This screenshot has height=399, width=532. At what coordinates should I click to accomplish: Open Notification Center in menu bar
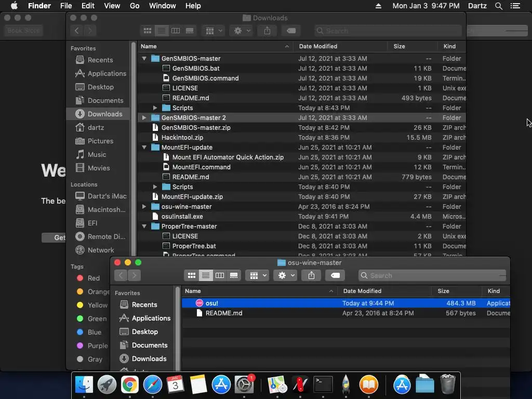515,6
